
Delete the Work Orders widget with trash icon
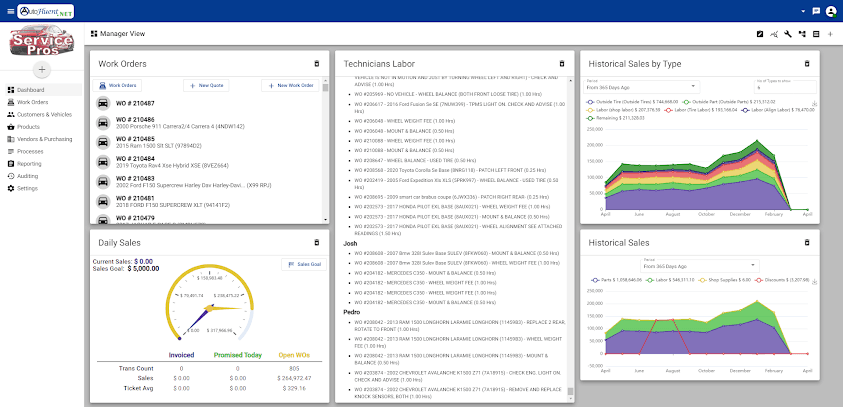pyautogui.click(x=317, y=63)
